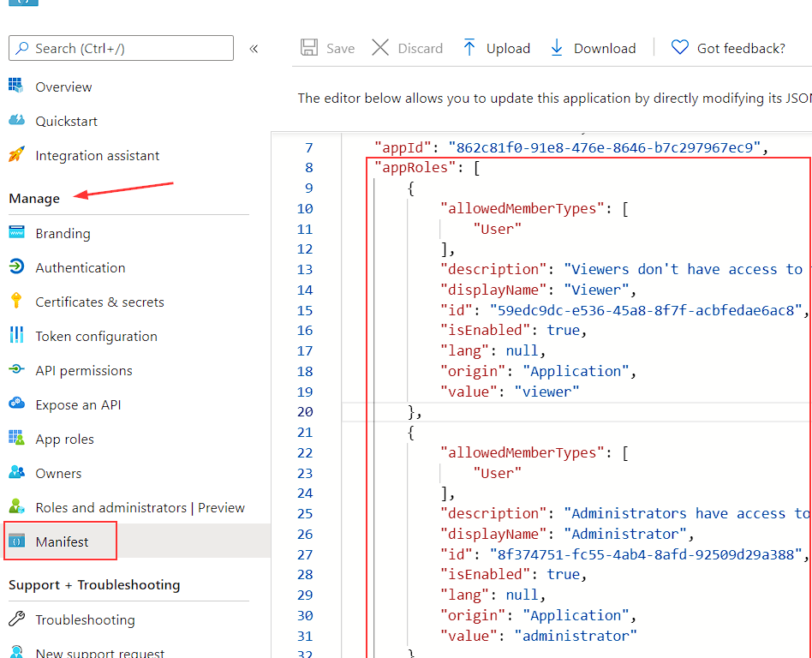Click the Got feedback? link
812x658 pixels.
728,48
